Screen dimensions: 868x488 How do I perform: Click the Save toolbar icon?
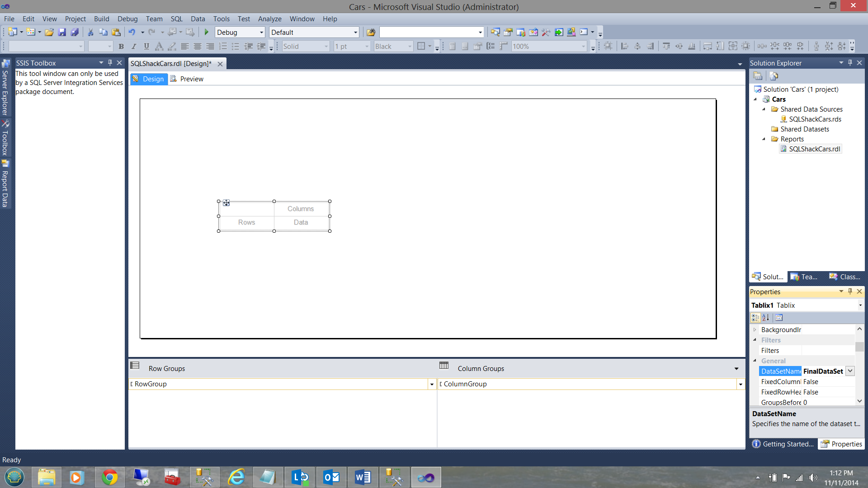pyautogui.click(x=62, y=32)
